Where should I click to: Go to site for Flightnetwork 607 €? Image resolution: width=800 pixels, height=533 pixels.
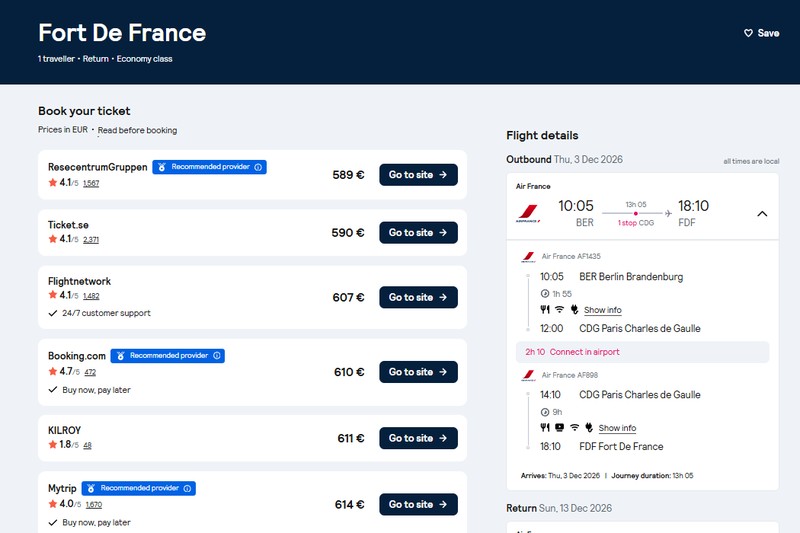click(418, 297)
